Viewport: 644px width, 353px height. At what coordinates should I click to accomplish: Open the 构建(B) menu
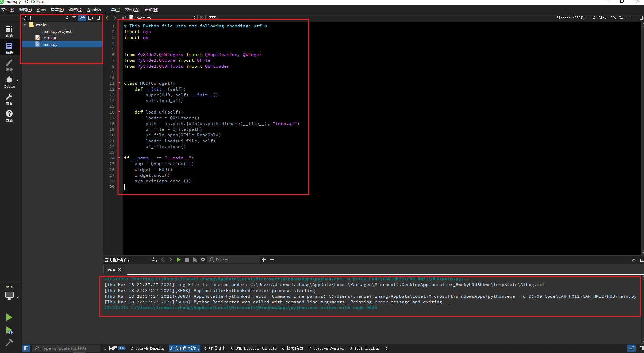57,10
